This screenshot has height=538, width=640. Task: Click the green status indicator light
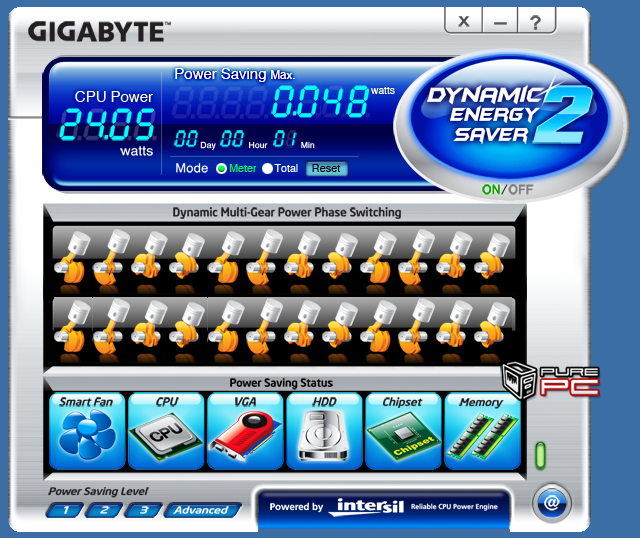541,455
